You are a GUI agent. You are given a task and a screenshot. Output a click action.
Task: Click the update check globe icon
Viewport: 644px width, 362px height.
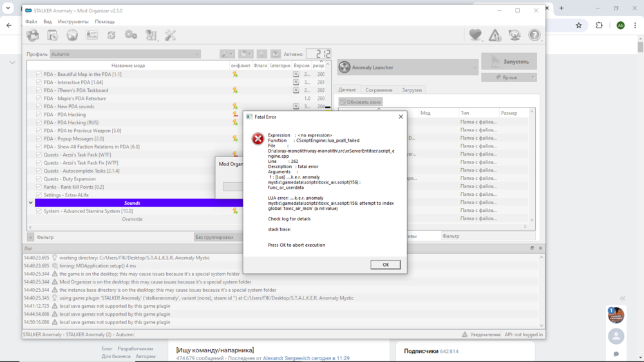[x=515, y=35]
